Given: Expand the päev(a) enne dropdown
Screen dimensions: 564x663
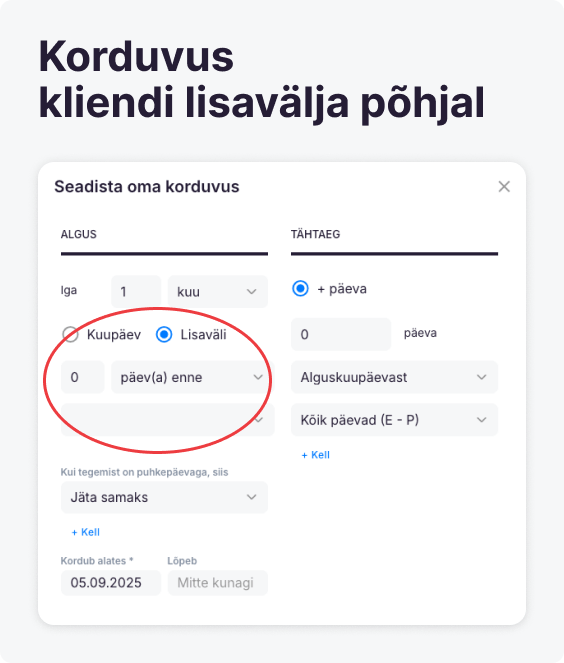Looking at the screenshot, I should pos(192,377).
